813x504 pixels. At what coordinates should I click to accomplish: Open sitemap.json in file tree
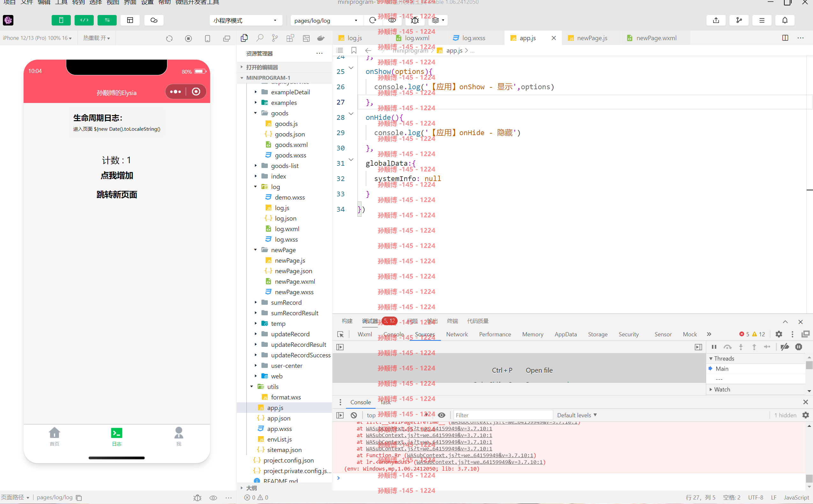tap(284, 450)
